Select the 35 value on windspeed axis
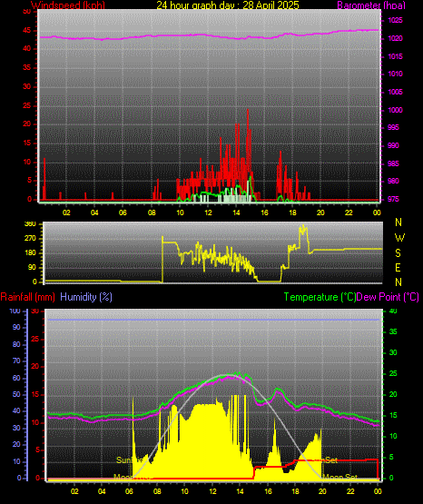Viewport: 423px width, 504px height. coord(27,67)
